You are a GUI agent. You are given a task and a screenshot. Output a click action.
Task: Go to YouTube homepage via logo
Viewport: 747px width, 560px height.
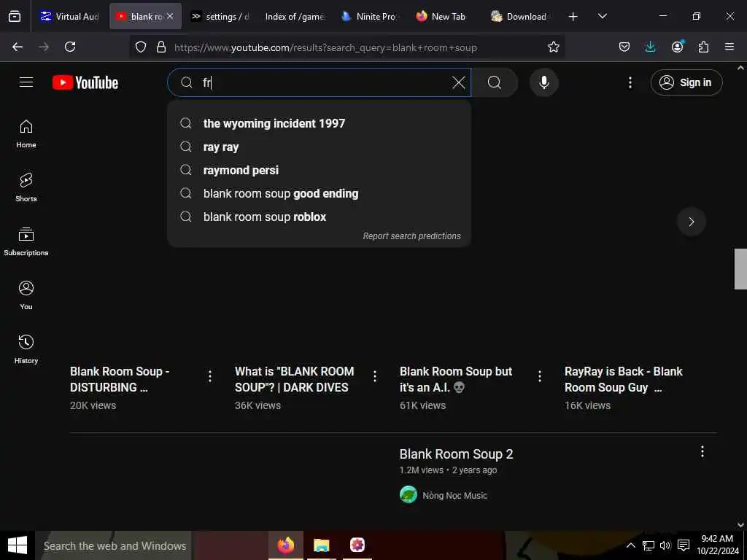pos(85,82)
